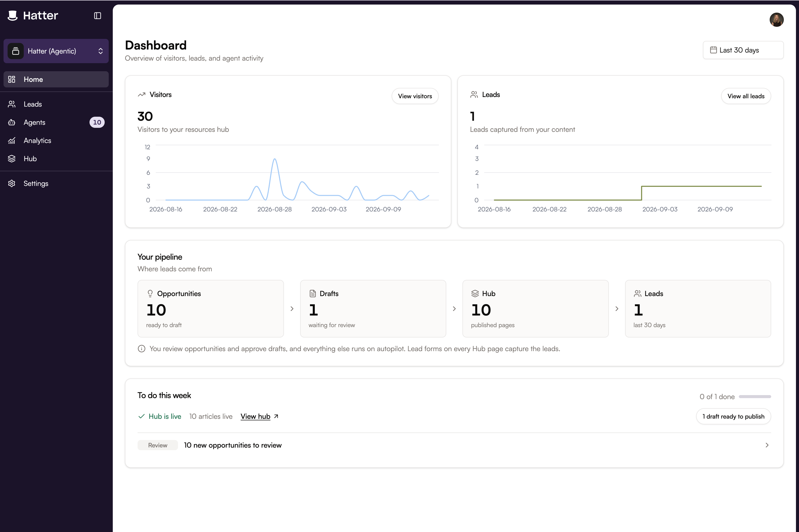This screenshot has height=532, width=799.
Task: Open the Hub page from the sidebar
Action: 56,159
